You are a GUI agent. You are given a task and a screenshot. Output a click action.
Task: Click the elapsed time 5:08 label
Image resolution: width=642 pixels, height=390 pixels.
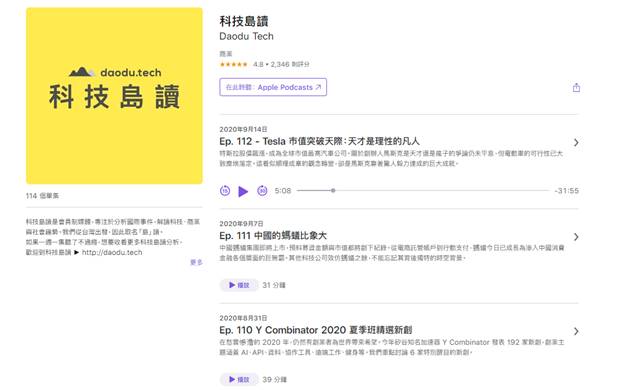click(283, 191)
